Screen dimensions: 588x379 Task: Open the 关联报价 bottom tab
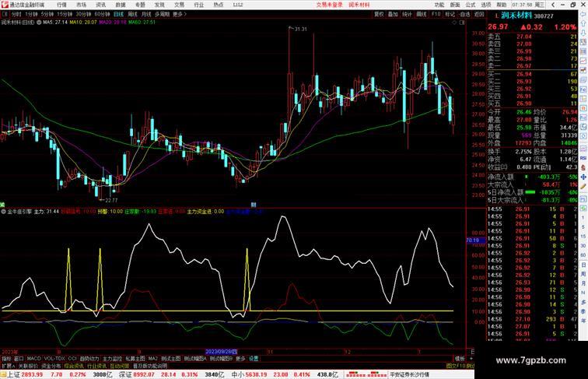(x=28, y=366)
